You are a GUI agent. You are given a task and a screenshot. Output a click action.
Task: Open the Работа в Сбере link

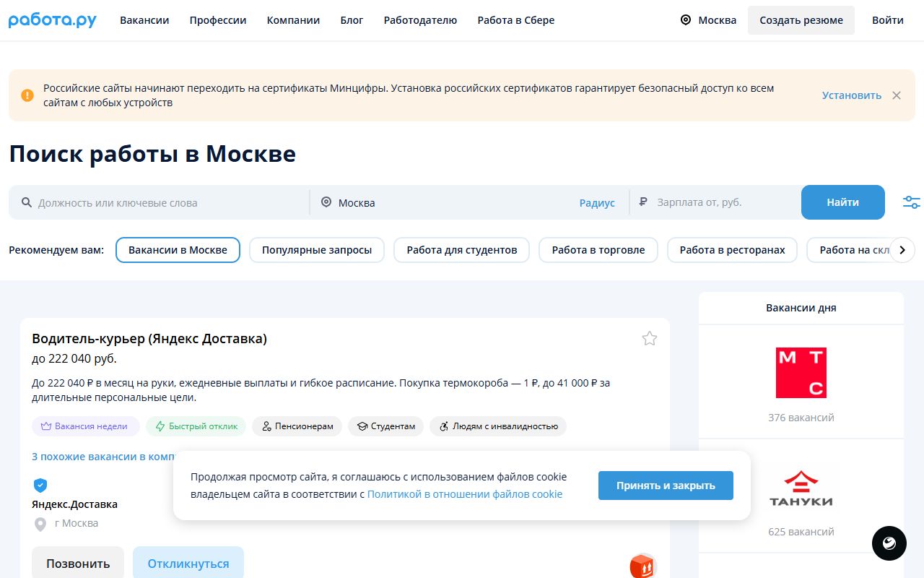pyautogui.click(x=516, y=20)
